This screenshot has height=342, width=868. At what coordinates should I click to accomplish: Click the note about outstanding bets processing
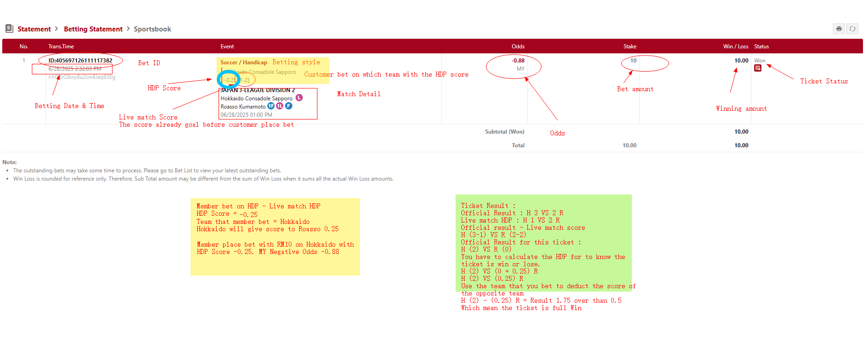point(147,171)
